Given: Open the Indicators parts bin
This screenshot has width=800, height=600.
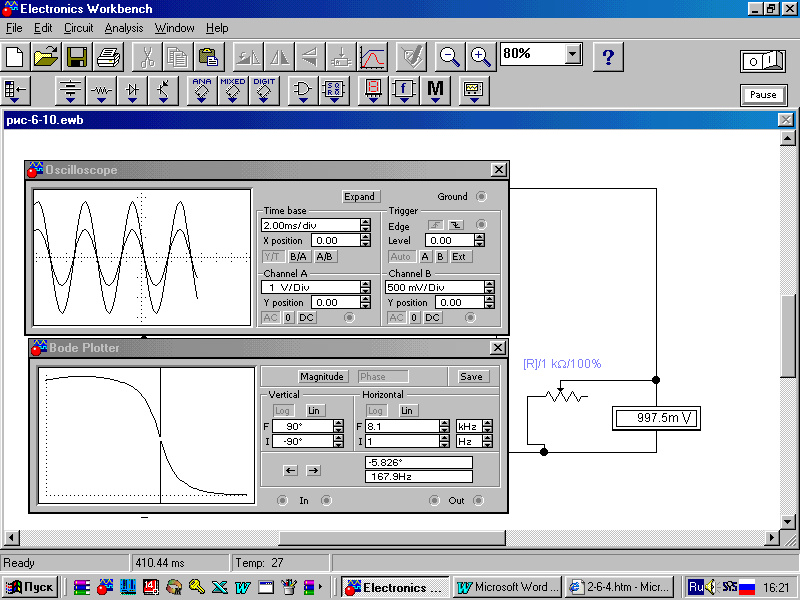Looking at the screenshot, I should 373,91.
